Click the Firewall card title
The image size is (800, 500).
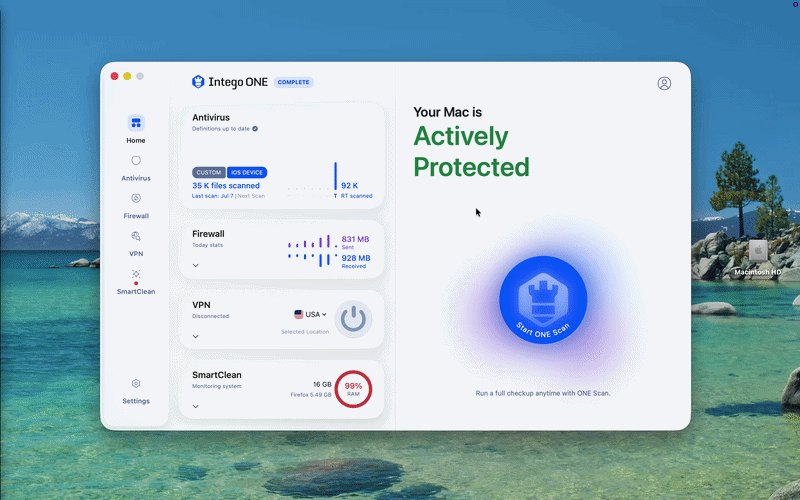208,234
